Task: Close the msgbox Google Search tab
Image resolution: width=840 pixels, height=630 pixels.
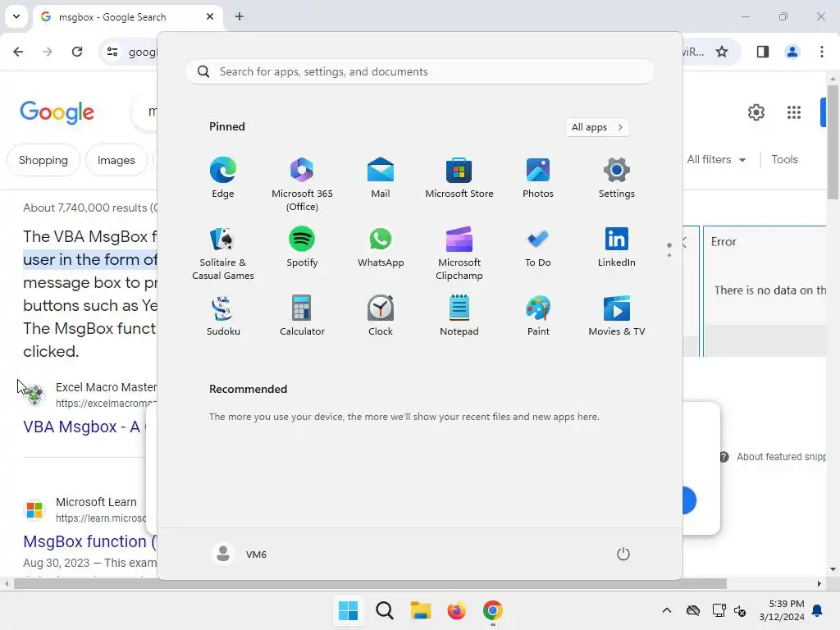Action: tap(210, 16)
